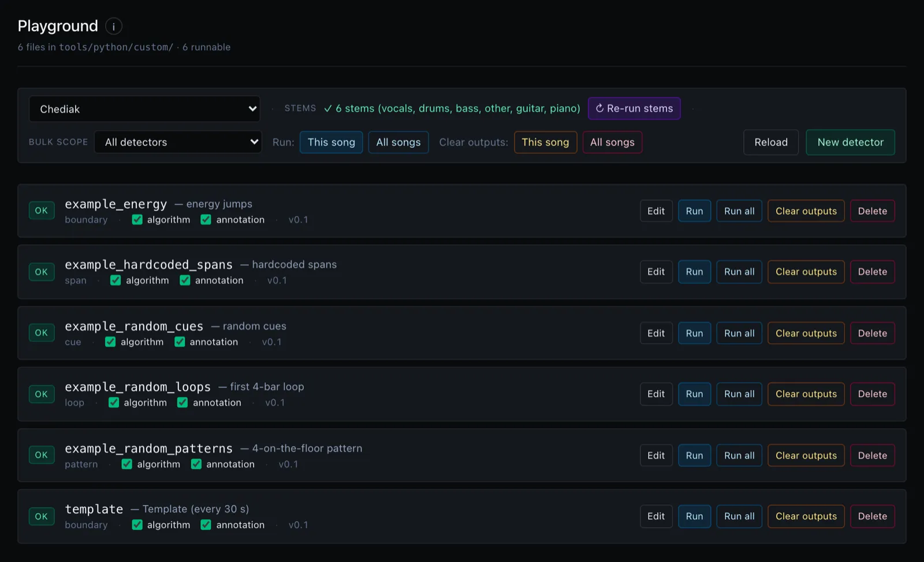Click the Re-run stems button
This screenshot has height=562, width=924.
[x=634, y=108]
